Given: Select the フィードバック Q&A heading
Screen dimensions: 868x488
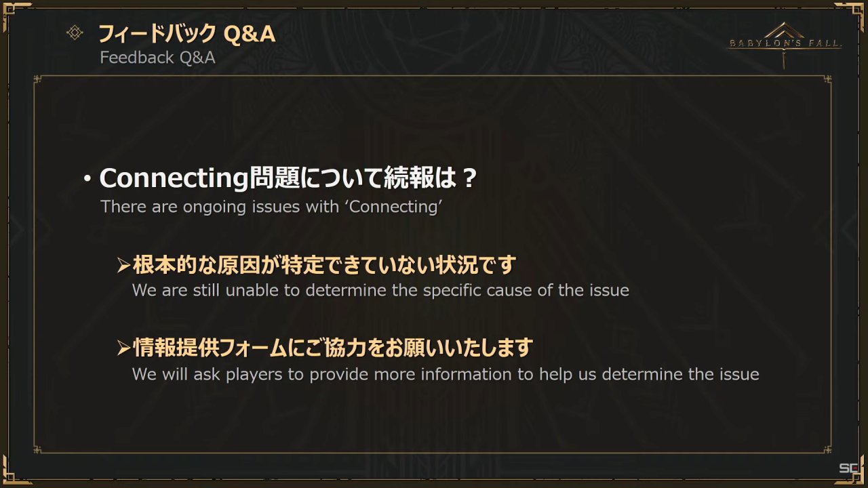Looking at the screenshot, I should click(x=187, y=33).
